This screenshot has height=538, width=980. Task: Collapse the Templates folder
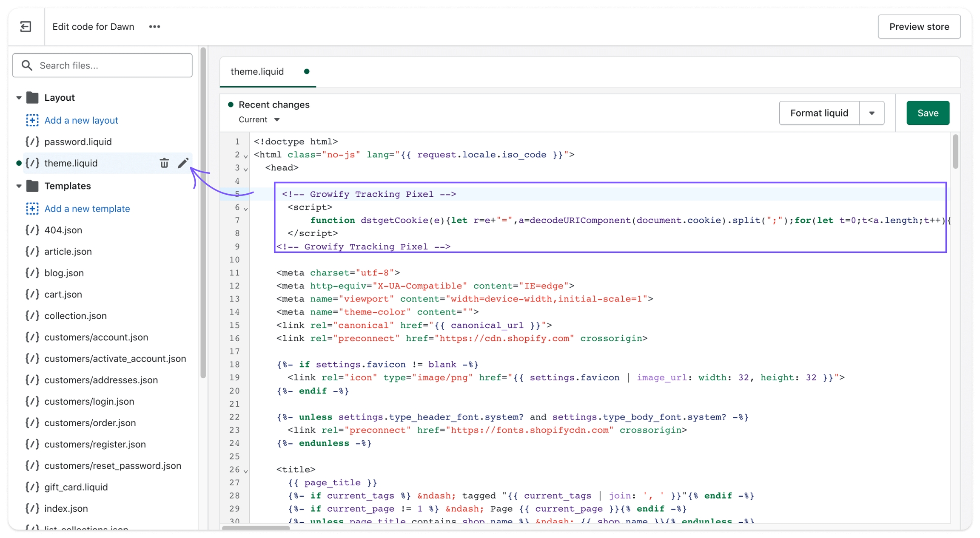tap(19, 186)
